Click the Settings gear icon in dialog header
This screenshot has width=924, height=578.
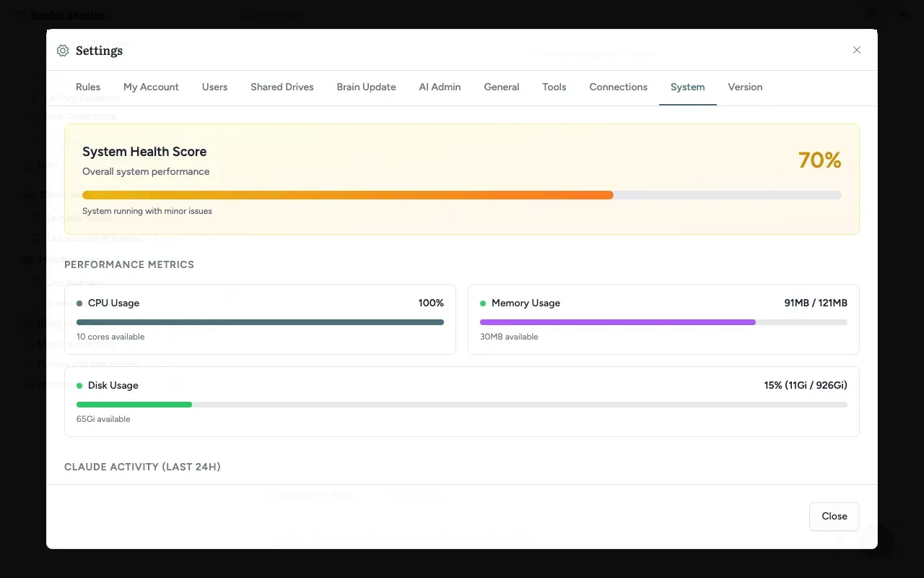coord(63,51)
